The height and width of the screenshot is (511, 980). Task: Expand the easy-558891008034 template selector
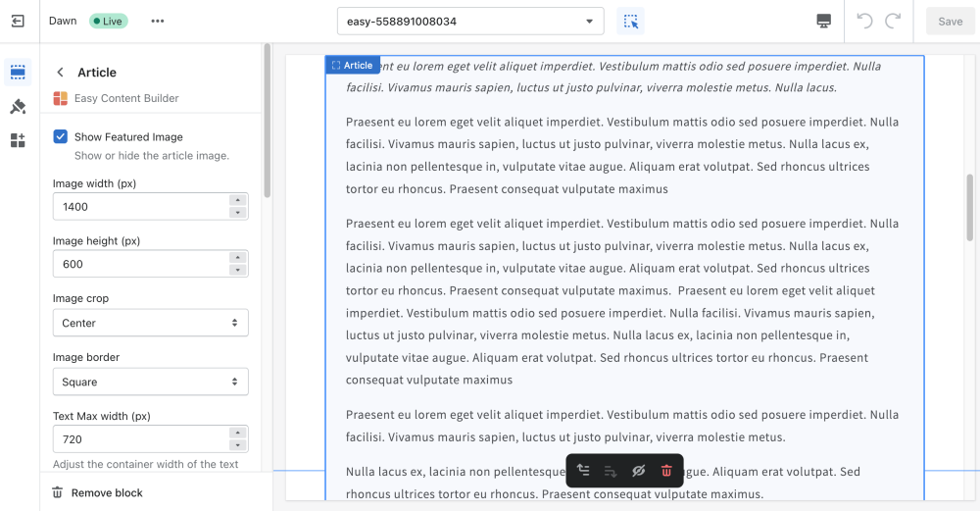[x=470, y=21]
